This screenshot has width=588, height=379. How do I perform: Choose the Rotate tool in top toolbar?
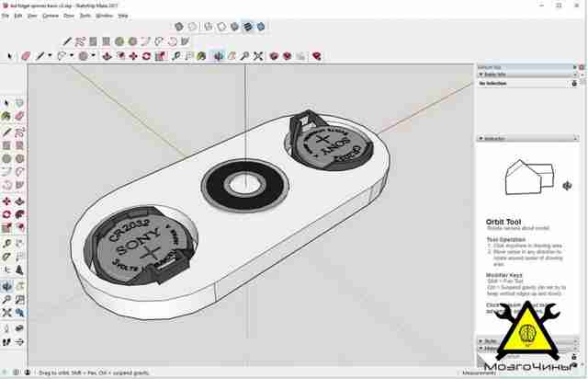click(x=146, y=56)
